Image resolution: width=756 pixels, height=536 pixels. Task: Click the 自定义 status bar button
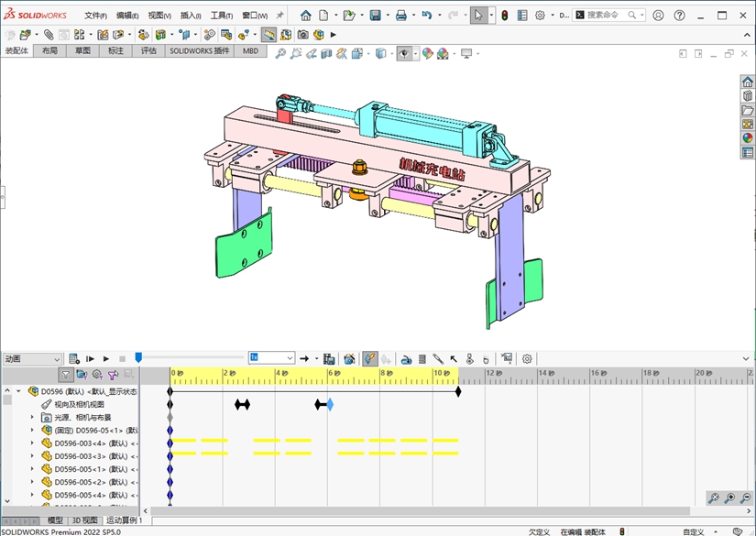[x=694, y=531]
